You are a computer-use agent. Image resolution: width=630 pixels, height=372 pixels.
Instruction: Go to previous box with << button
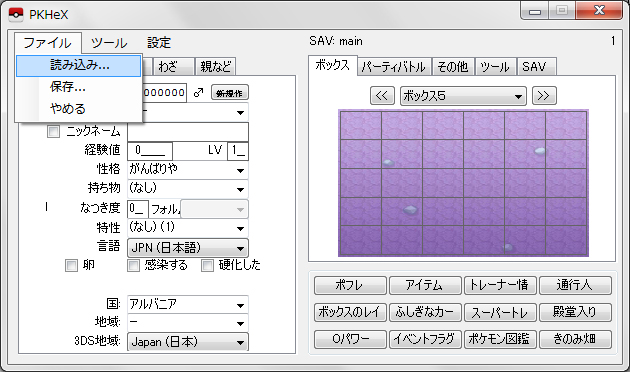click(382, 96)
